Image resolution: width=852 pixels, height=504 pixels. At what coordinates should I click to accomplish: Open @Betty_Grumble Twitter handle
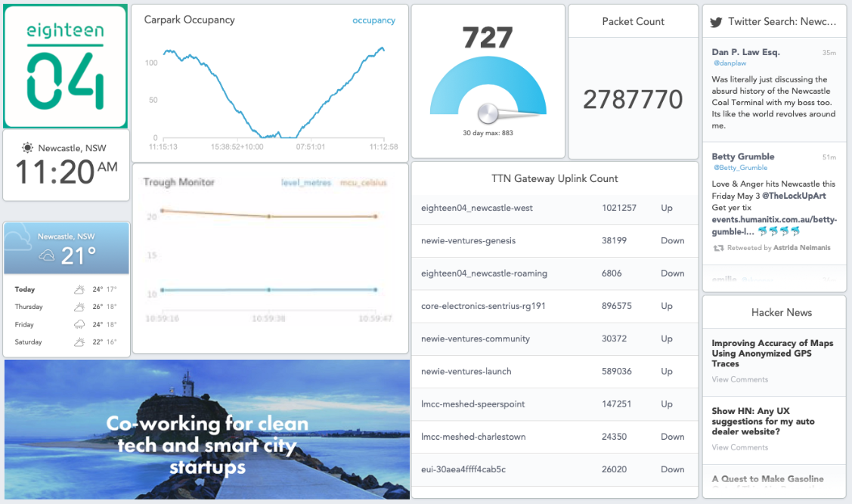pos(740,168)
